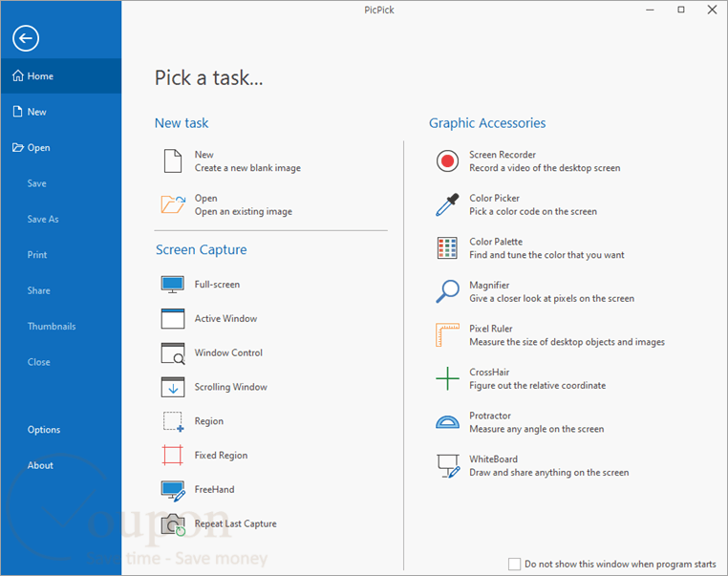Minimize the PicPick window
Screen dimensions: 728x576
(x=650, y=10)
